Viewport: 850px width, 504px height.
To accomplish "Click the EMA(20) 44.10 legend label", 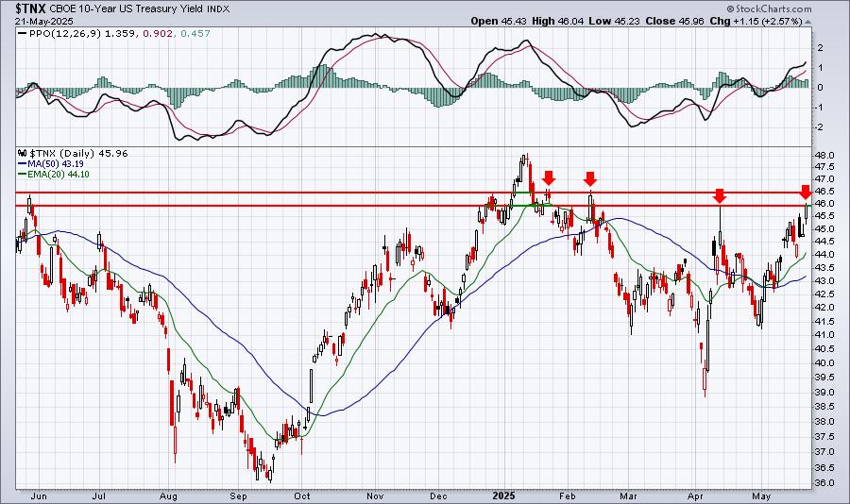I will click(54, 174).
